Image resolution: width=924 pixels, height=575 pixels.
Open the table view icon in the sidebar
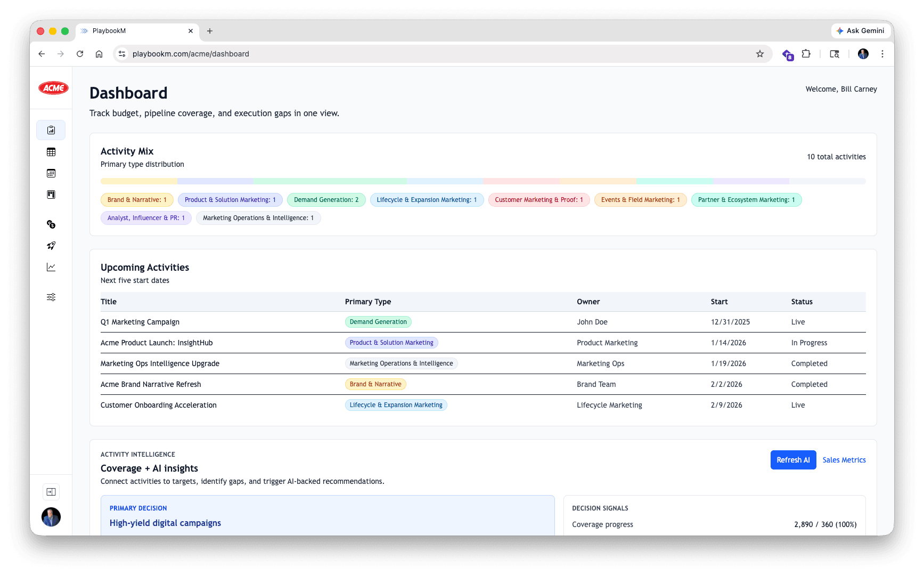[x=51, y=152]
